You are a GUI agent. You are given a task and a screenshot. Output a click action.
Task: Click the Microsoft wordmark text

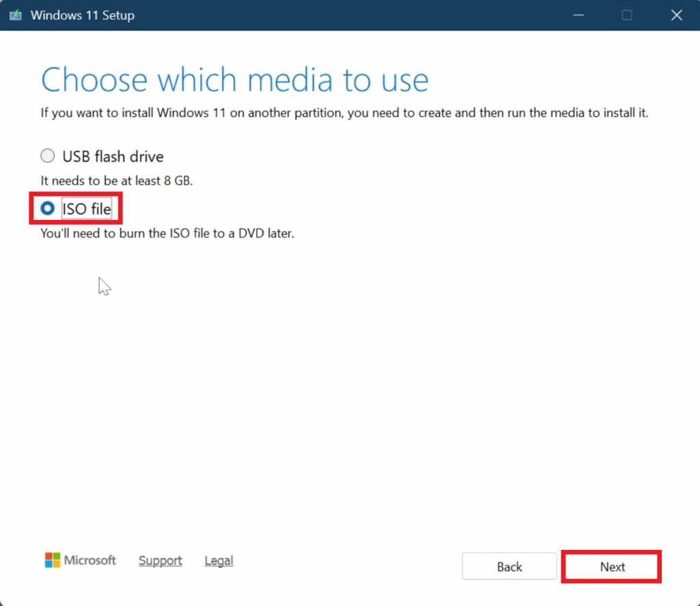pos(90,561)
